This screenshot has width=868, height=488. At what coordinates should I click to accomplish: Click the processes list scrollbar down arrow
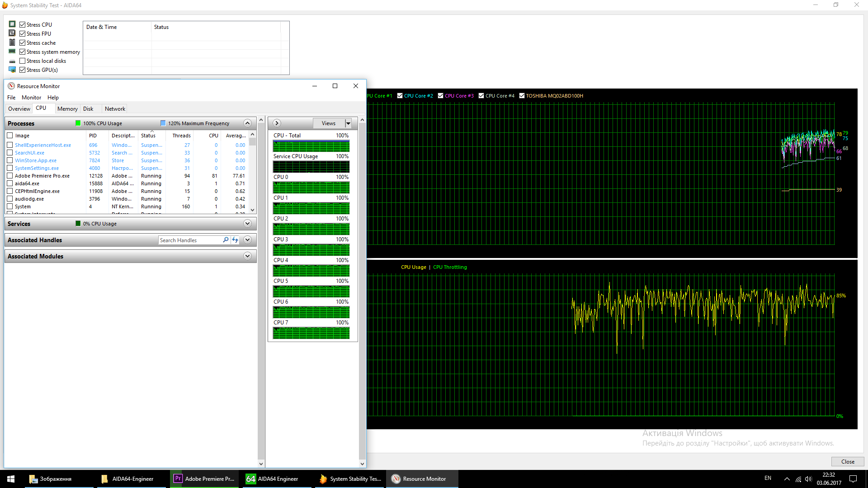click(x=252, y=210)
